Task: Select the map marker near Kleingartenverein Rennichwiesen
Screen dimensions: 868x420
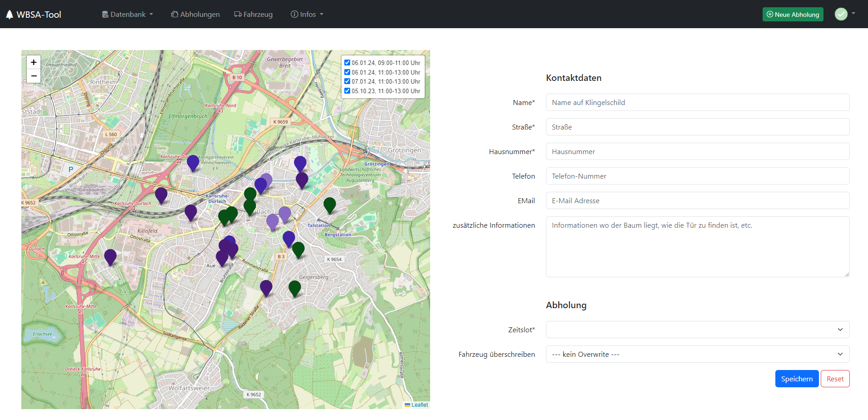Action: (193, 163)
